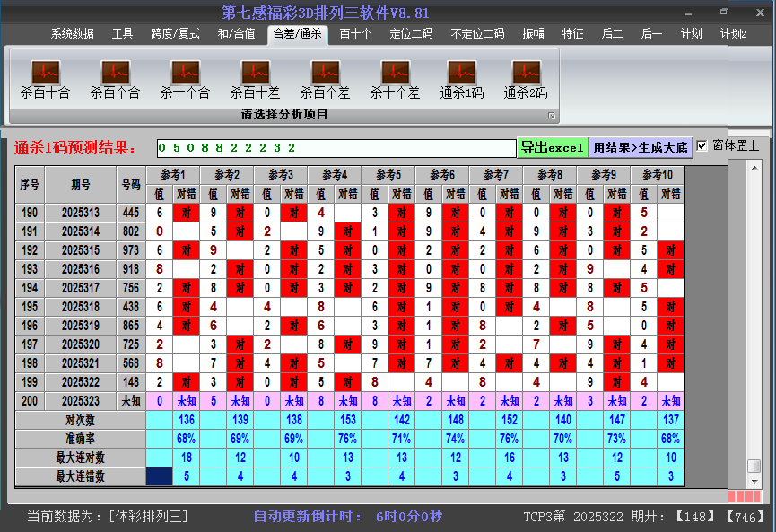Click the 导出excel button

click(x=553, y=145)
